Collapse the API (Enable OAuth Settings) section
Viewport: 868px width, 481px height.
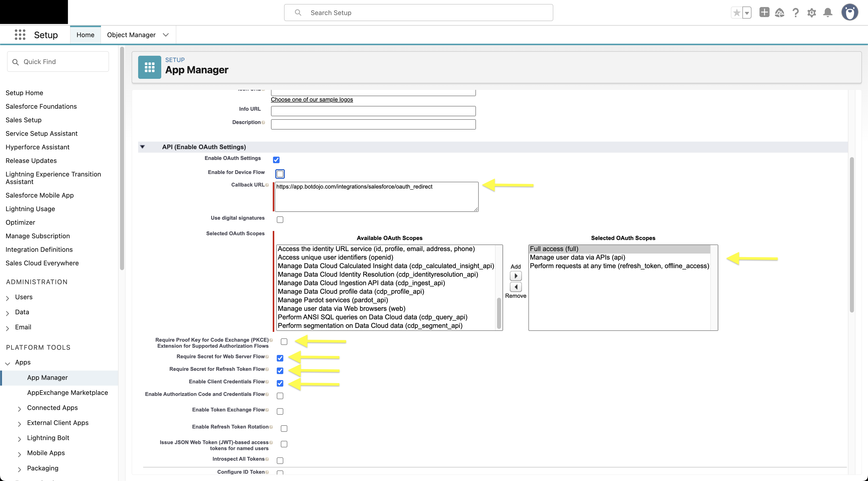143,147
